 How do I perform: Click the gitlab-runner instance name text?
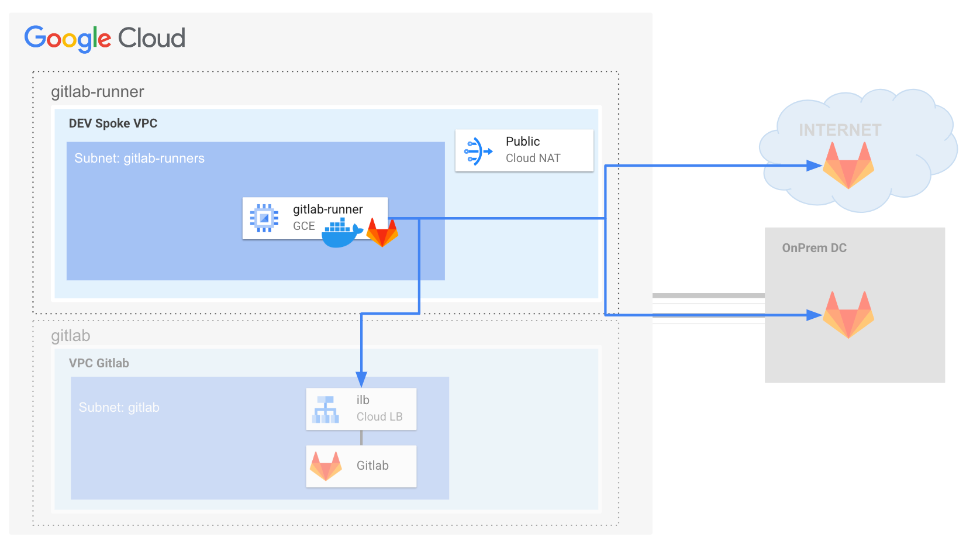click(327, 209)
